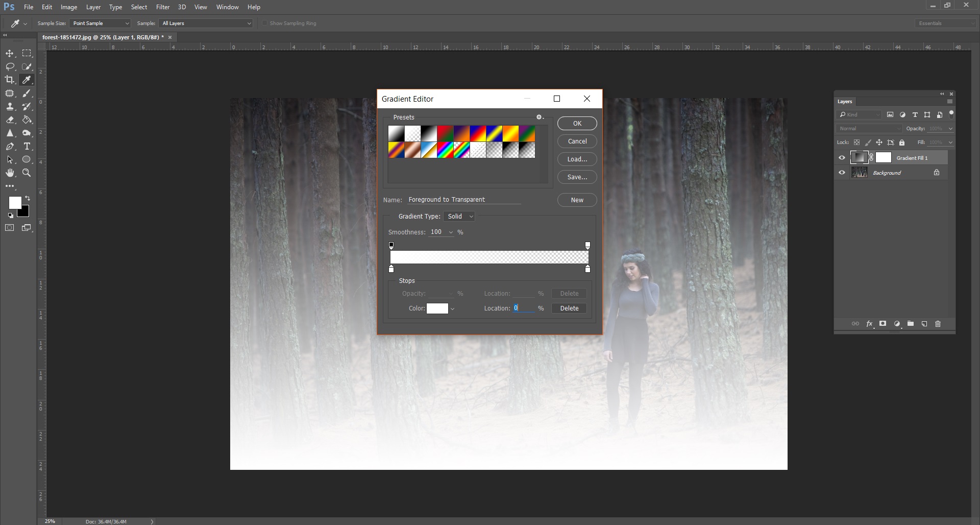The width and height of the screenshot is (980, 525).
Task: Pick the Zoom tool
Action: point(27,173)
